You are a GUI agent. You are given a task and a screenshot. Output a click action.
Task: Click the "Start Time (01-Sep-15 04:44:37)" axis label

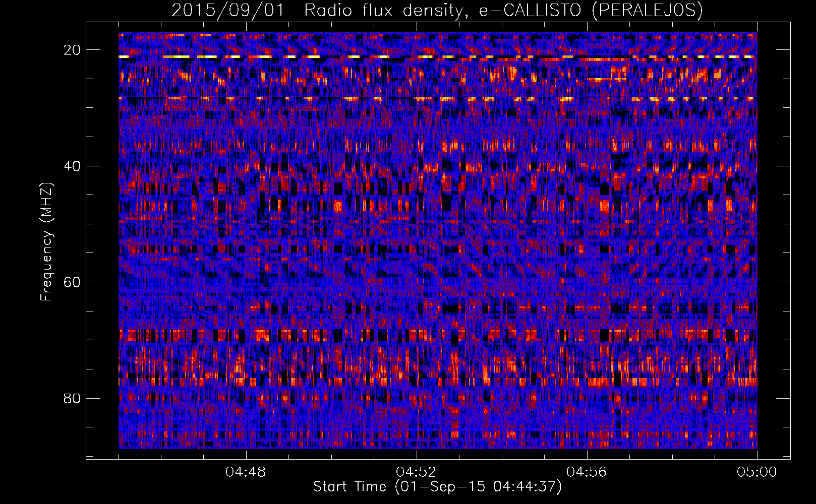point(437,487)
